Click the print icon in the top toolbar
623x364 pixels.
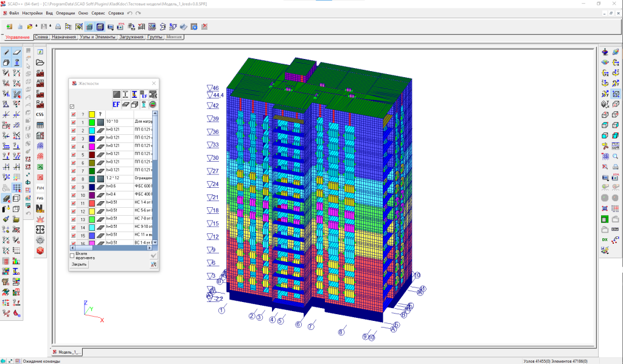click(x=58, y=27)
